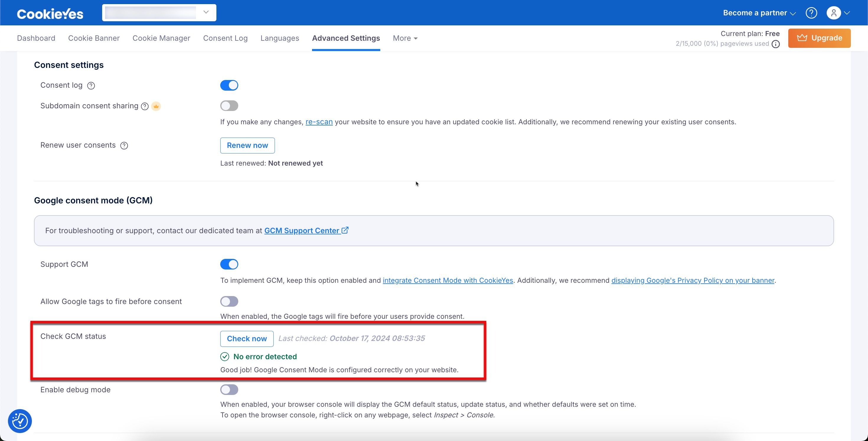
Task: Click the Current plan: Free text
Action: click(750, 34)
